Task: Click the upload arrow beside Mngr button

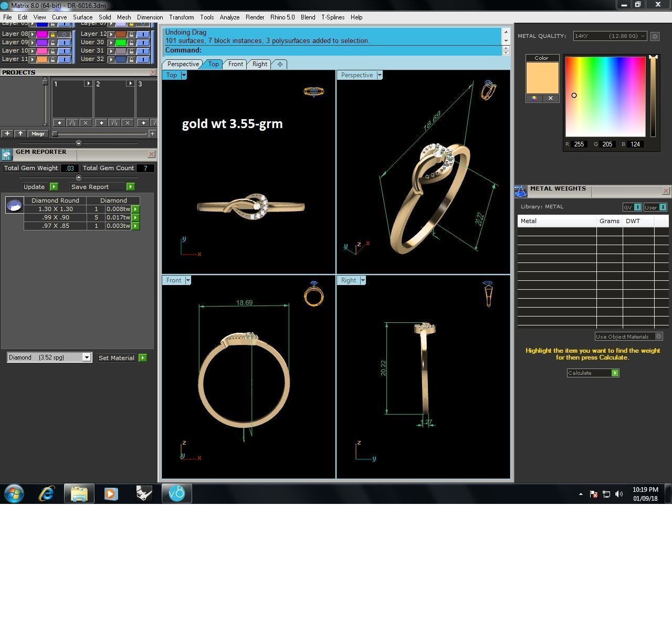Action: click(20, 134)
